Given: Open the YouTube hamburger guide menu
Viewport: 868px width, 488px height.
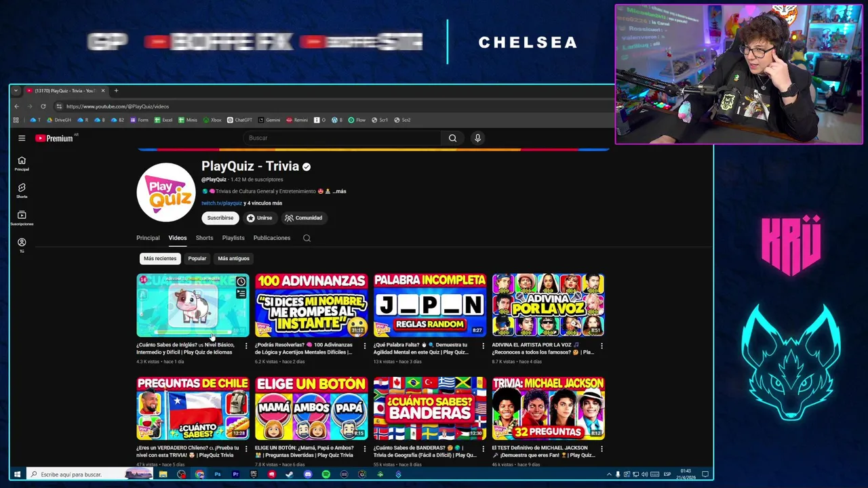Looking at the screenshot, I should click(x=22, y=138).
